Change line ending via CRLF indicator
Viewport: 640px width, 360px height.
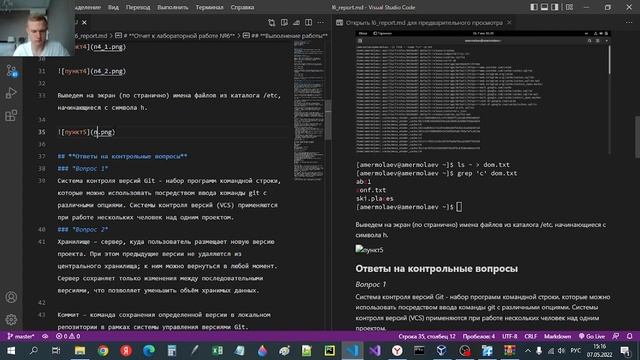pyautogui.click(x=531, y=336)
